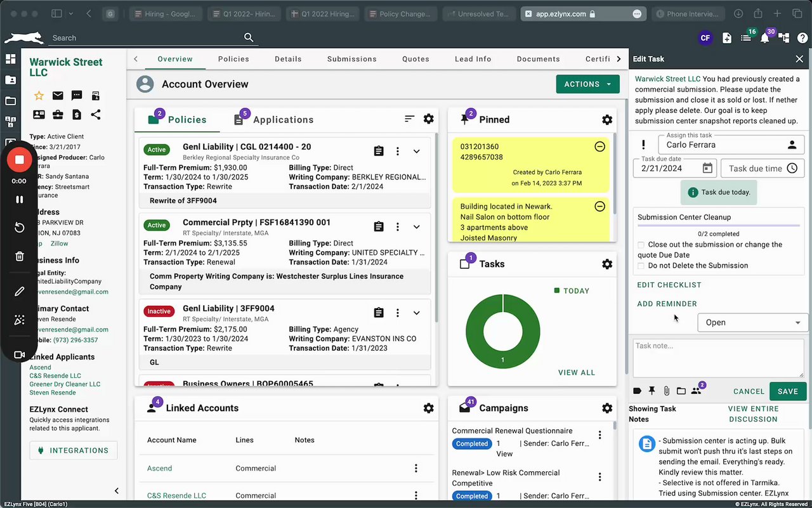Open the Assign this task user selector
812x508 pixels.
click(x=731, y=145)
